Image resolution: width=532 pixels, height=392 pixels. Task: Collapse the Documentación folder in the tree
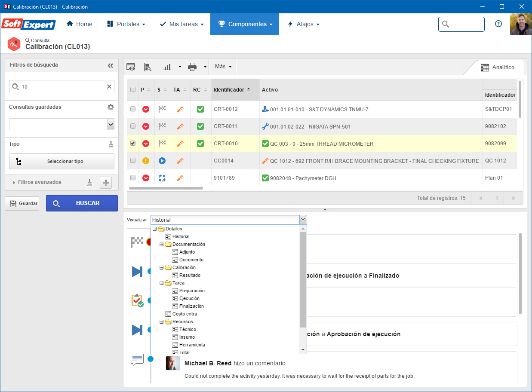coord(162,244)
